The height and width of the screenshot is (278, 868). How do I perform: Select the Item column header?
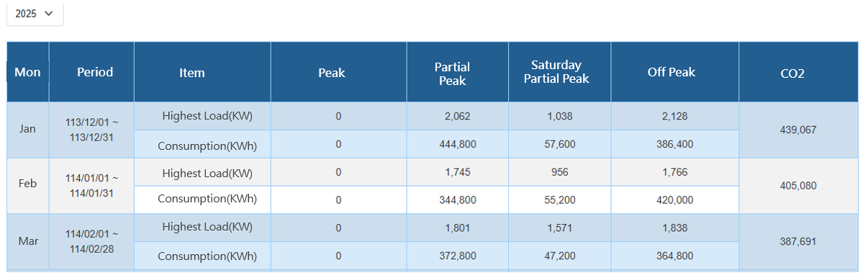tap(202, 72)
